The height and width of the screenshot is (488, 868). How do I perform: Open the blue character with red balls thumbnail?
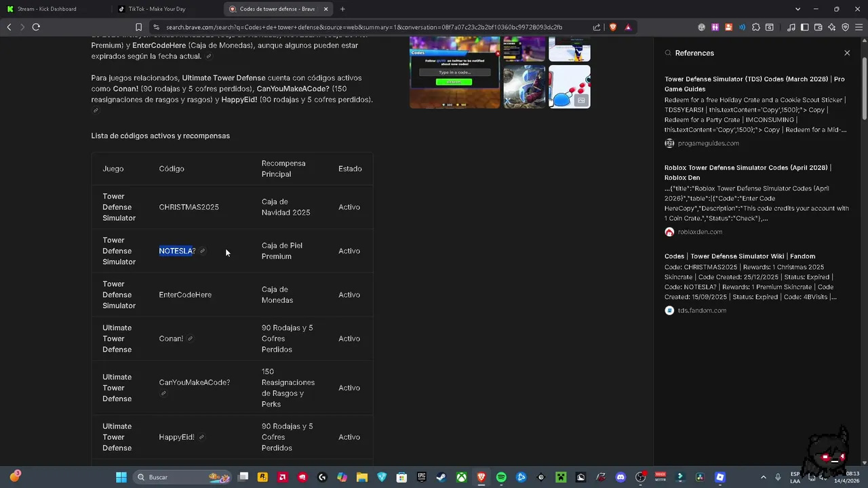(x=570, y=87)
